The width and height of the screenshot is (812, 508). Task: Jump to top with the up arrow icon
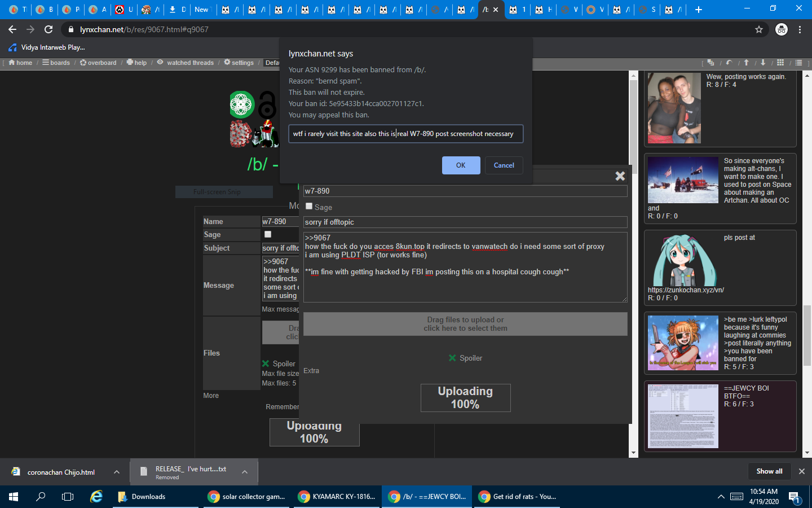tap(746, 63)
